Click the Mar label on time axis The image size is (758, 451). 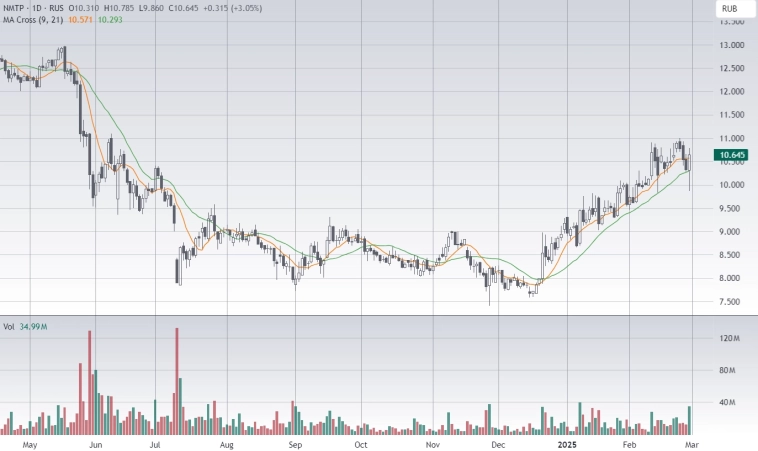(x=692, y=445)
